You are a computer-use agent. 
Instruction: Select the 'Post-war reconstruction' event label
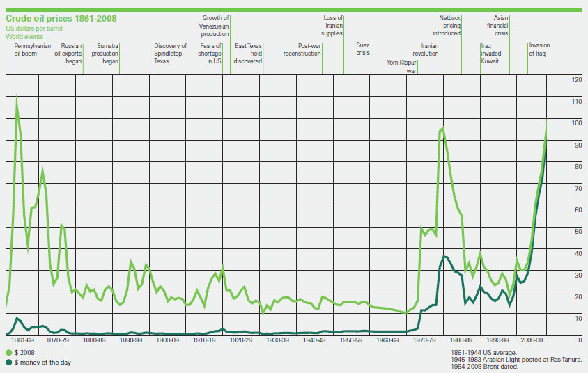coord(302,49)
